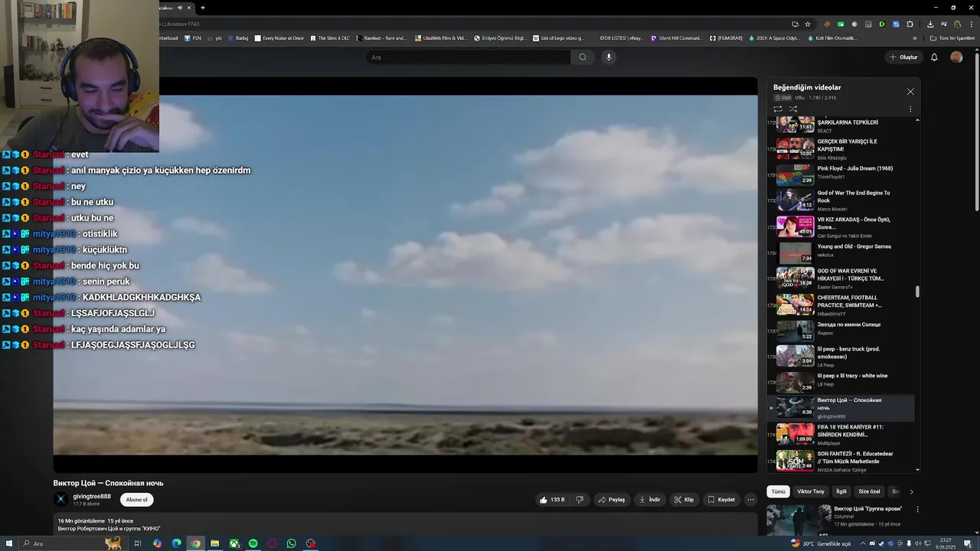Open more actions menu beside Kaydet
This screenshot has width=980, height=551.
pyautogui.click(x=750, y=500)
